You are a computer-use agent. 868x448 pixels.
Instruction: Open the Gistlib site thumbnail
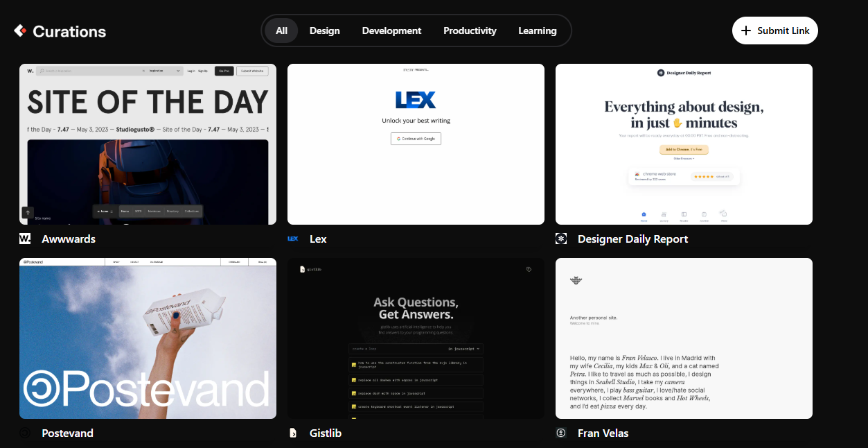pyautogui.click(x=416, y=338)
